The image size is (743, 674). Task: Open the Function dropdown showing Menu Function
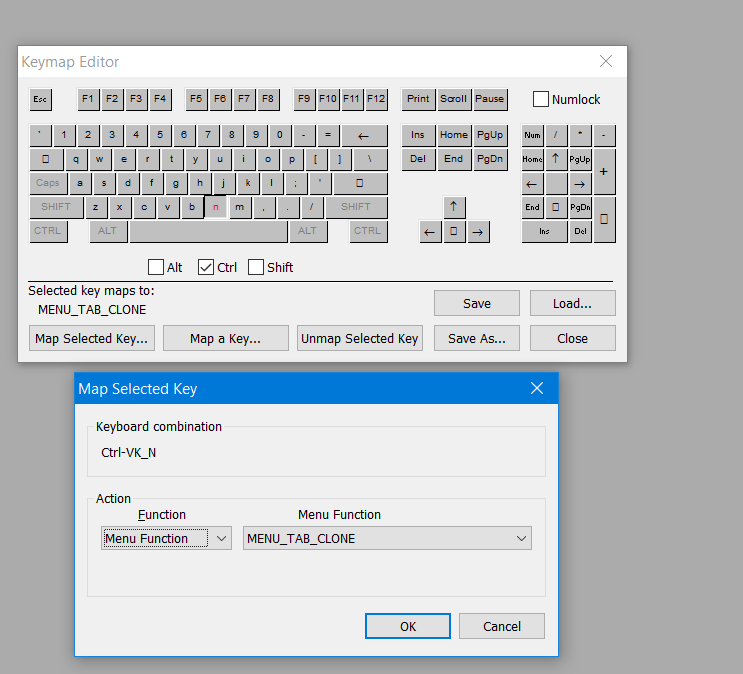167,539
